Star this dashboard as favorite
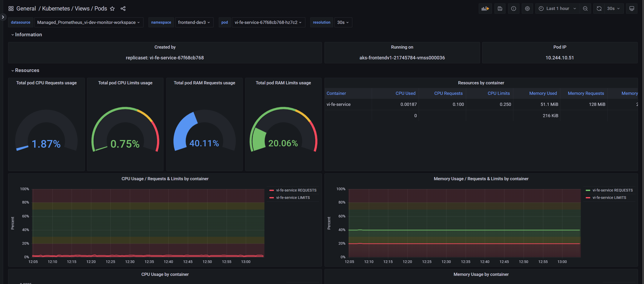 click(x=112, y=8)
